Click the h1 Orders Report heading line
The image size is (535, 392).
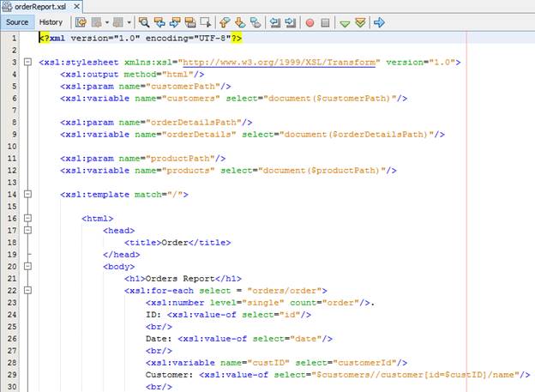(x=183, y=279)
